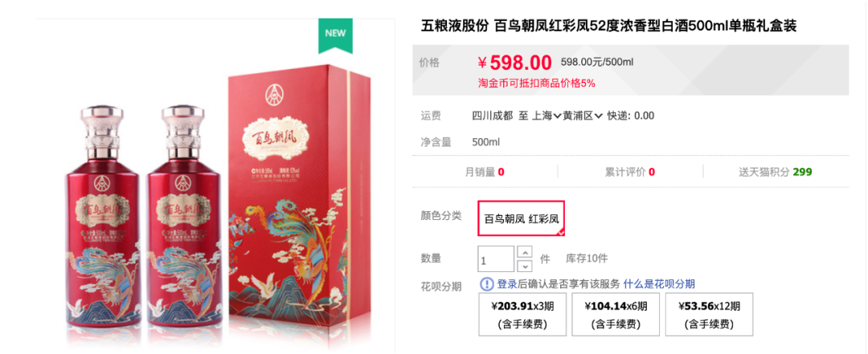The height and width of the screenshot is (354, 868).
Task: Choose the ¥53.56x12期 installment plan
Action: coord(709,314)
